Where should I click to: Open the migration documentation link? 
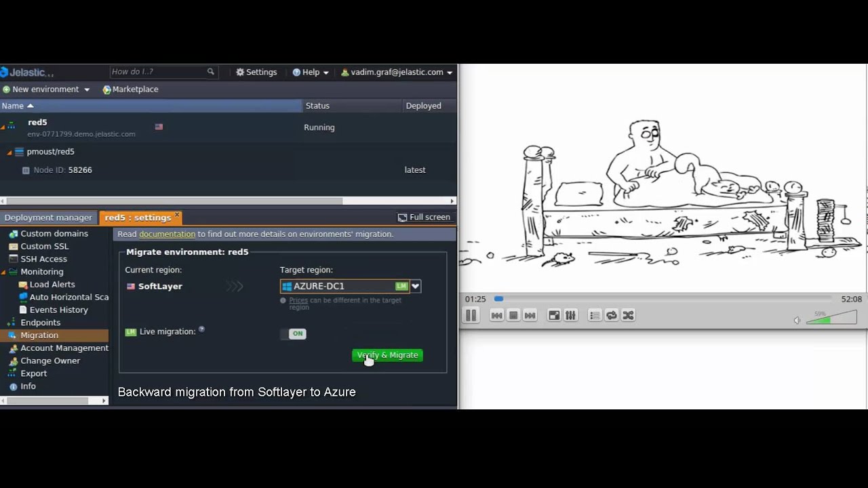(x=167, y=235)
